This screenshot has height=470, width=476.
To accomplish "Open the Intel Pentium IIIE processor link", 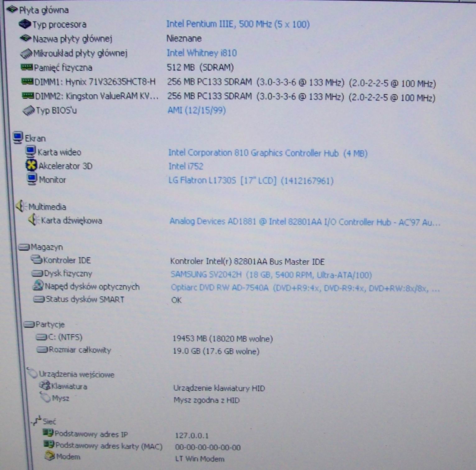I will [238, 24].
